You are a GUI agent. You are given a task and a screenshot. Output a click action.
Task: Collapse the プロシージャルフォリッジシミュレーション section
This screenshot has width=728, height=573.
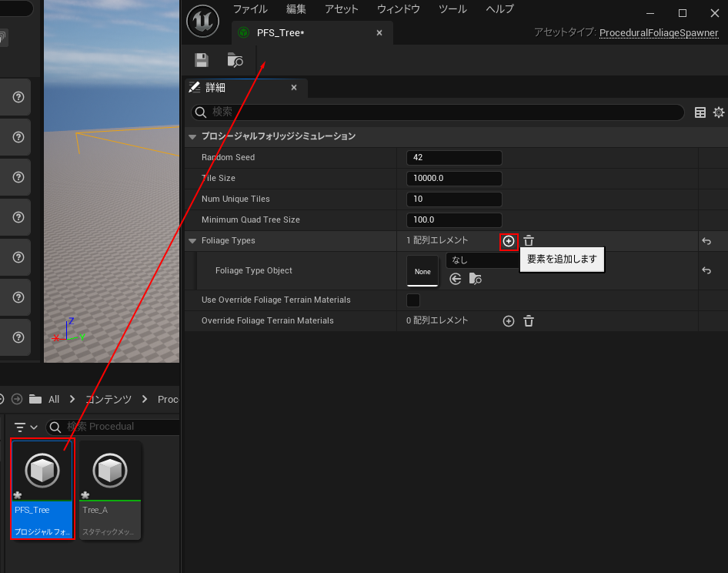192,136
